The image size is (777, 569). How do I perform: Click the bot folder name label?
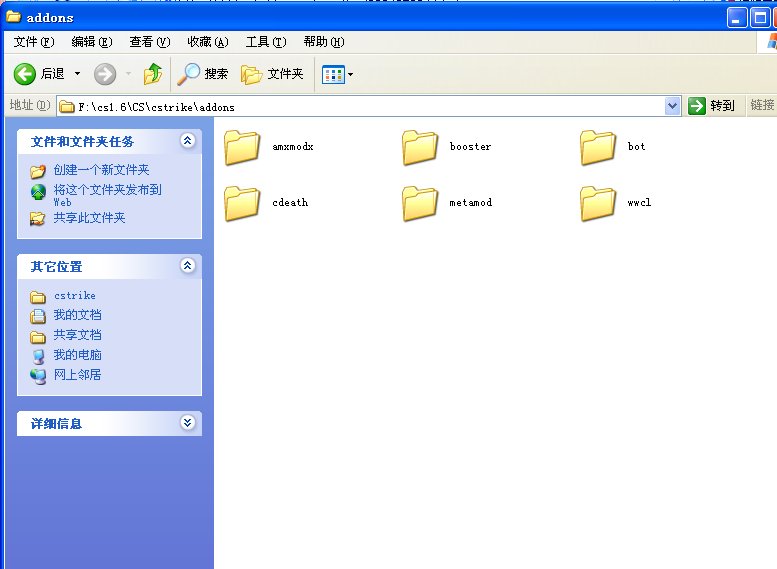coord(637,147)
